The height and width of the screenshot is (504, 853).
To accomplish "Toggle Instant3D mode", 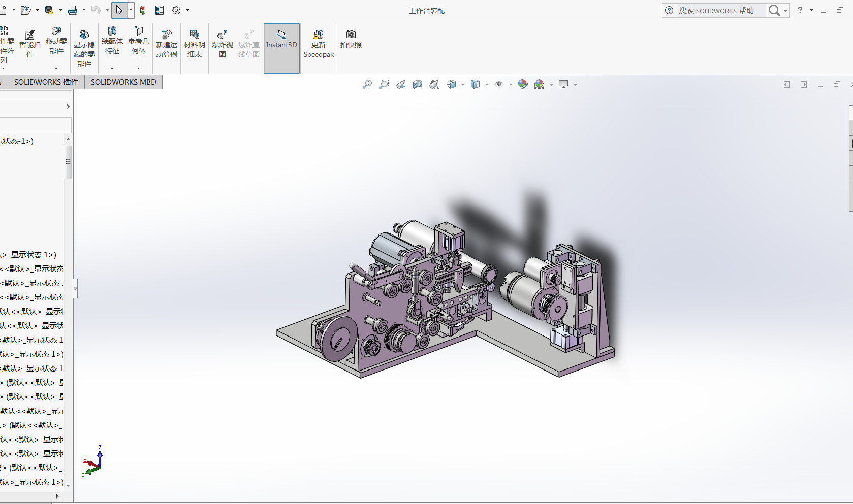I will point(281,48).
